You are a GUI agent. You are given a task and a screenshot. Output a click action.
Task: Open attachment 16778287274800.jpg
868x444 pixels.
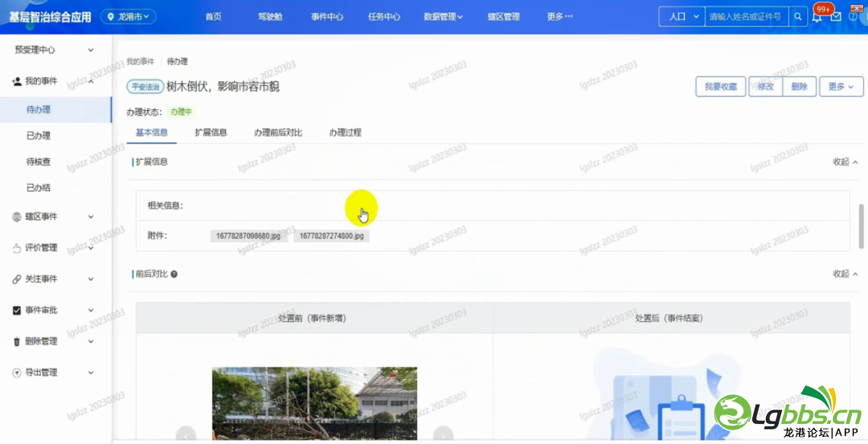coord(332,236)
